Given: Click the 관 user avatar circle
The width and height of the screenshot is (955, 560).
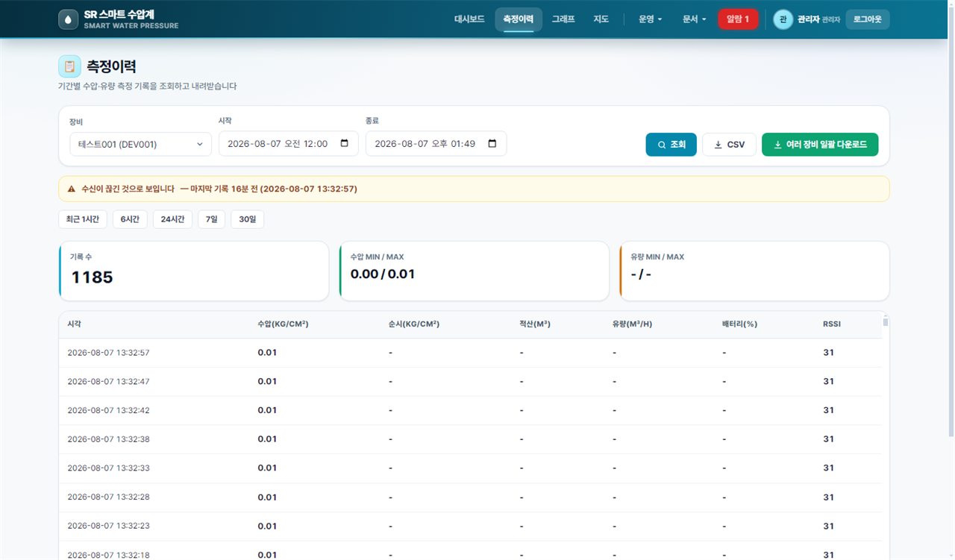Looking at the screenshot, I should [x=783, y=19].
